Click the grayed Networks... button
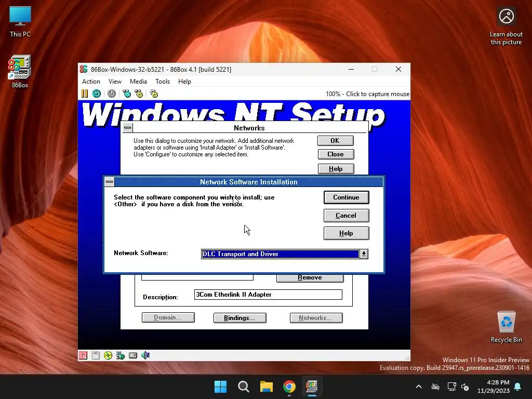532x399 pixels. point(316,318)
